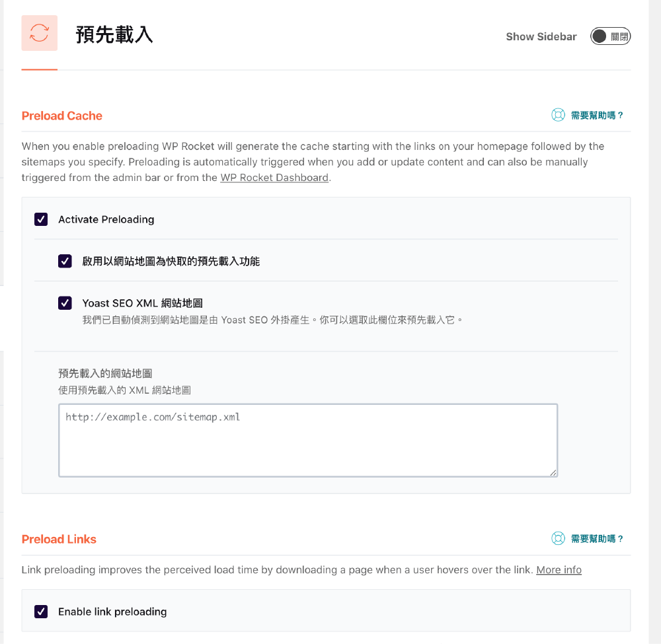Screen dimensions: 661x644
Task: Click the More info link
Action: click(x=559, y=569)
